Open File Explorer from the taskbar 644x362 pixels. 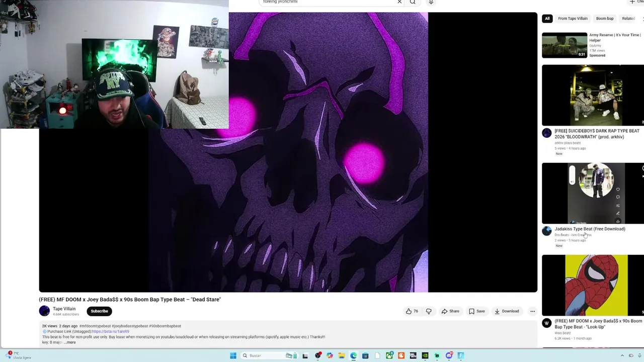point(342,355)
